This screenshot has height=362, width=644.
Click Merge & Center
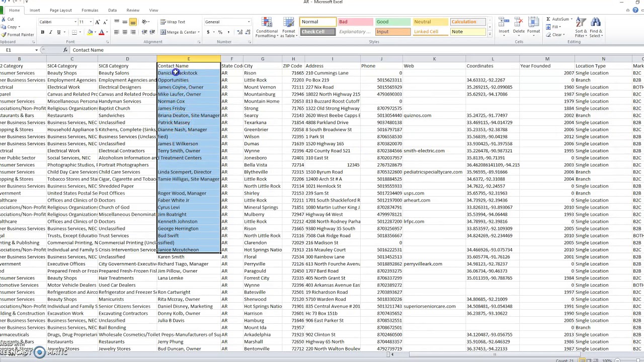(x=178, y=32)
